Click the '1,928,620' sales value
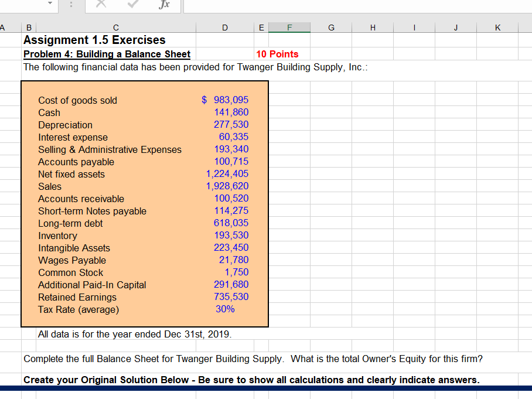The width and height of the screenshot is (532, 399). (x=227, y=186)
